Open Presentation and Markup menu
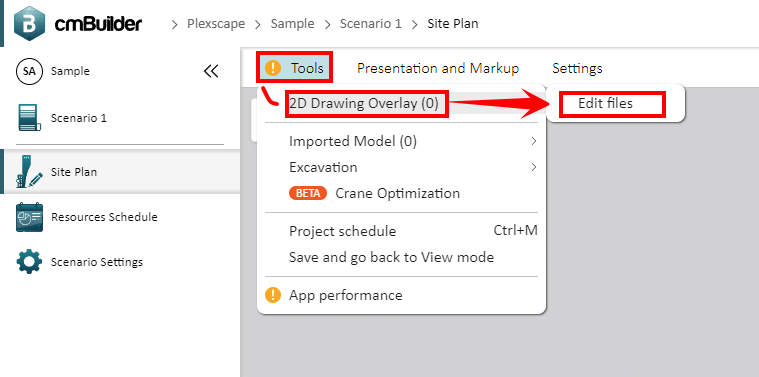 click(438, 68)
